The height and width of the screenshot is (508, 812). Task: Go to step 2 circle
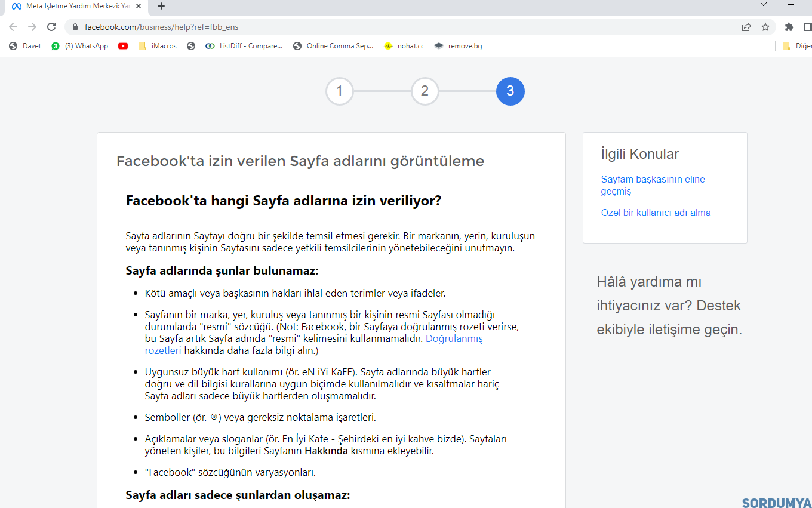click(x=425, y=91)
